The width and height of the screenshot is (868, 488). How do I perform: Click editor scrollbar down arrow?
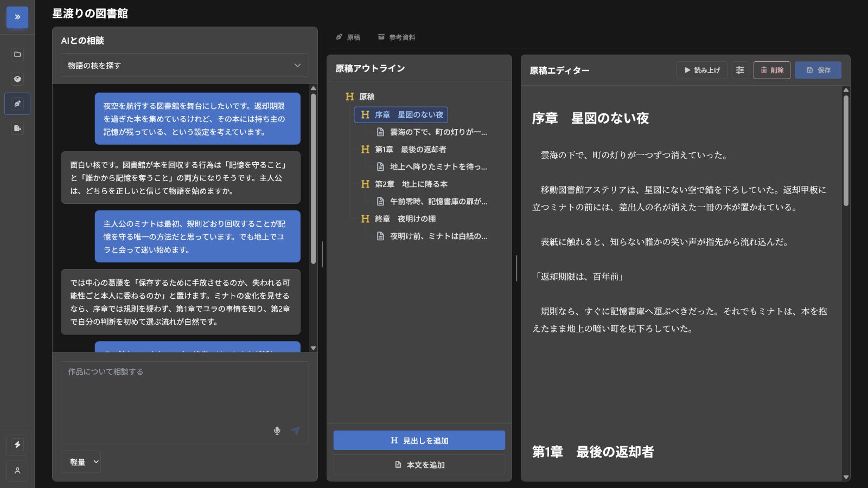tap(846, 477)
